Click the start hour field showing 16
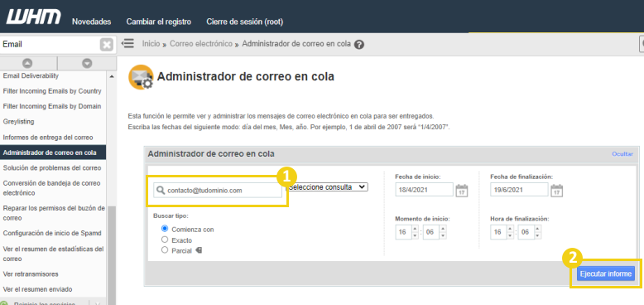Screen dimensions: 644x305 pyautogui.click(x=403, y=232)
